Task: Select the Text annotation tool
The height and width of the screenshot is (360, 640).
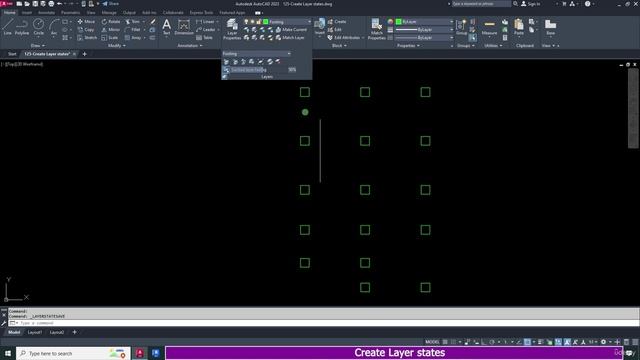Action: point(167,27)
